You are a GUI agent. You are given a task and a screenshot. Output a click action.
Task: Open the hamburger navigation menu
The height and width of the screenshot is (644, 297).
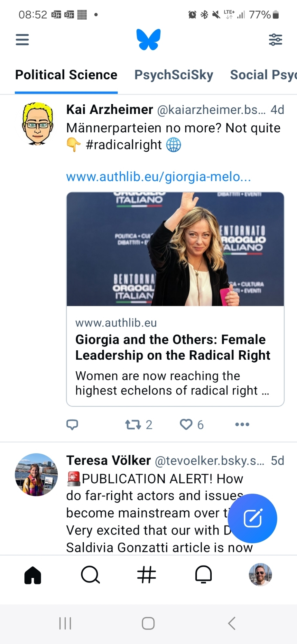22,40
